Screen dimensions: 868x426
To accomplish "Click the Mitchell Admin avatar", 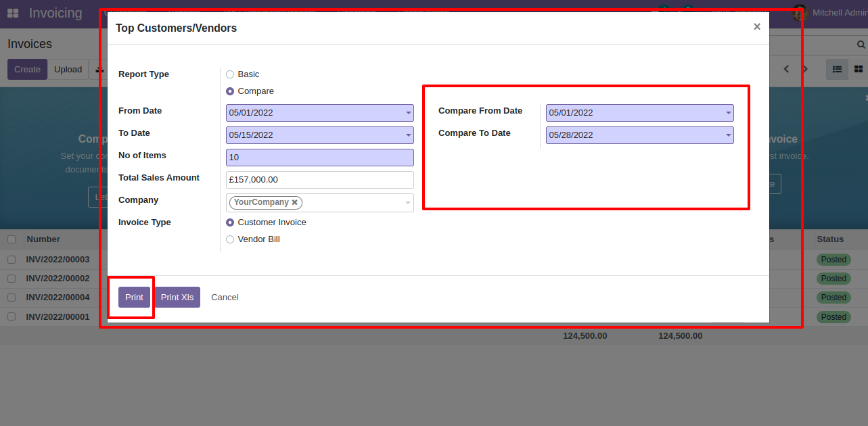I will pos(801,13).
